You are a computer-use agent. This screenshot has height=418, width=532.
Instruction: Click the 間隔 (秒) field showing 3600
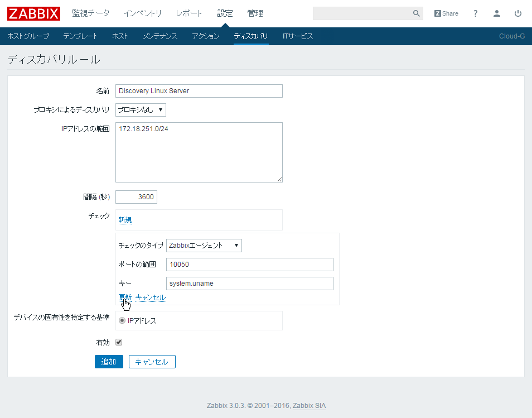(136, 197)
